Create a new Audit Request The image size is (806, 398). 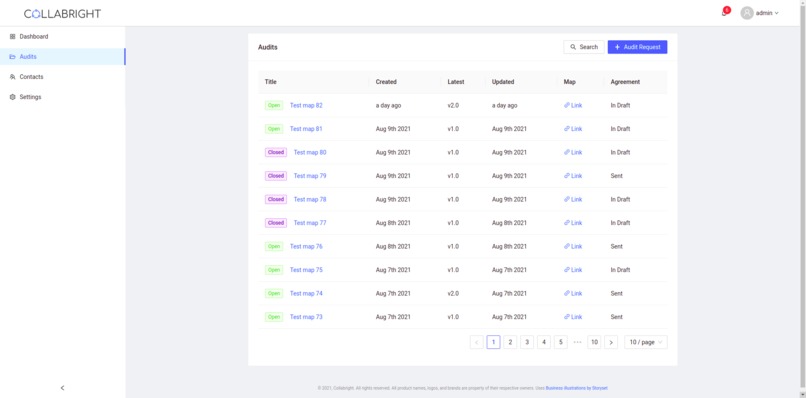(x=637, y=47)
